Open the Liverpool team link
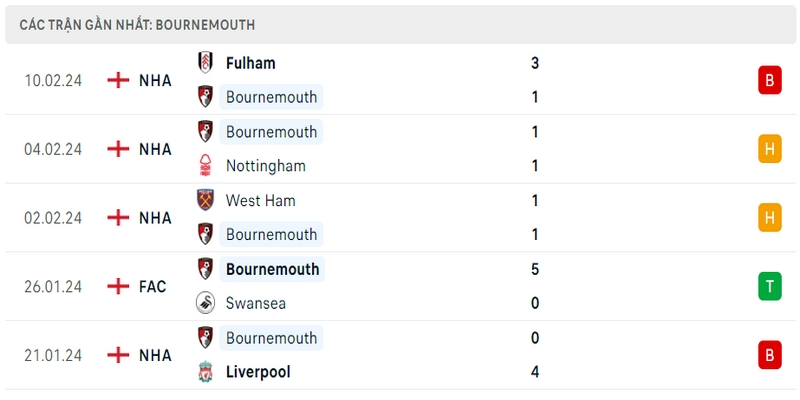The height and width of the screenshot is (400, 800). pos(258,372)
